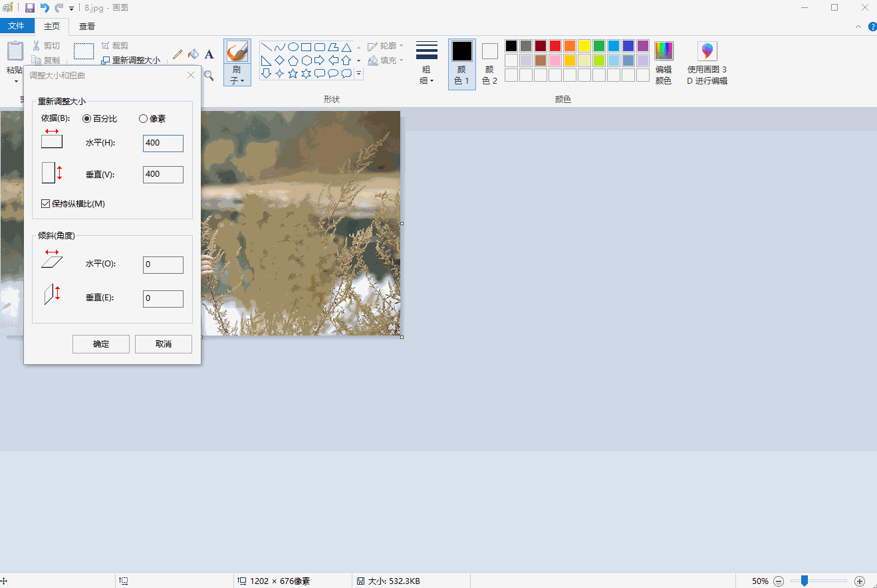The width and height of the screenshot is (877, 588).
Task: Pick the Oval callout shape
Action: [332, 74]
